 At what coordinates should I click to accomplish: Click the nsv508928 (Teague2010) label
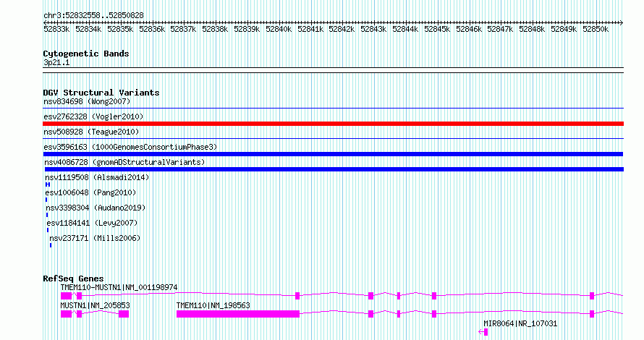click(x=91, y=132)
